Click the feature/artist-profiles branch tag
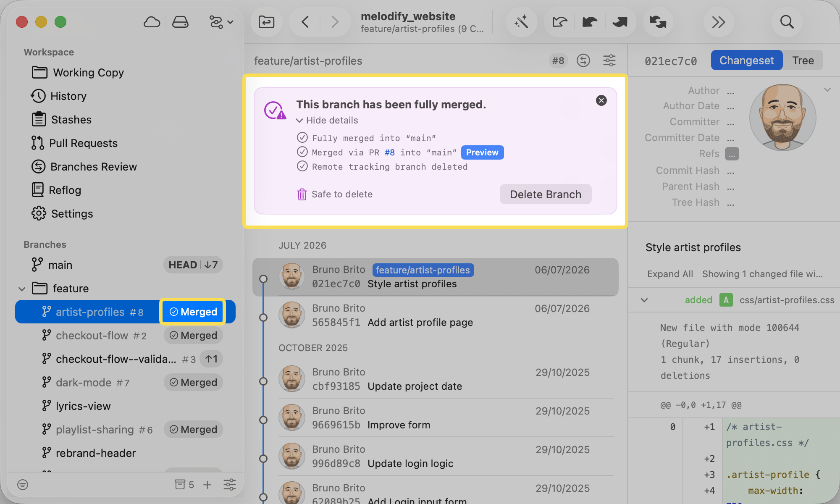This screenshot has width=840, height=504. (x=423, y=270)
